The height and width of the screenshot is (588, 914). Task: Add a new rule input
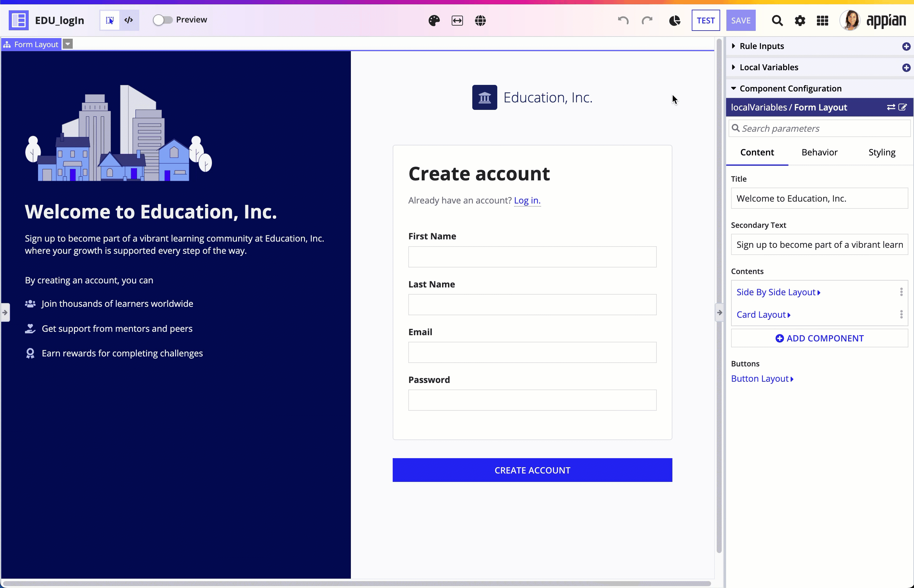pyautogui.click(x=906, y=47)
